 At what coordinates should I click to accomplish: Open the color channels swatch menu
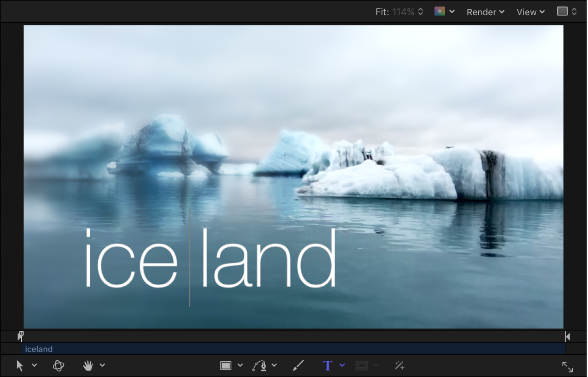click(x=444, y=12)
